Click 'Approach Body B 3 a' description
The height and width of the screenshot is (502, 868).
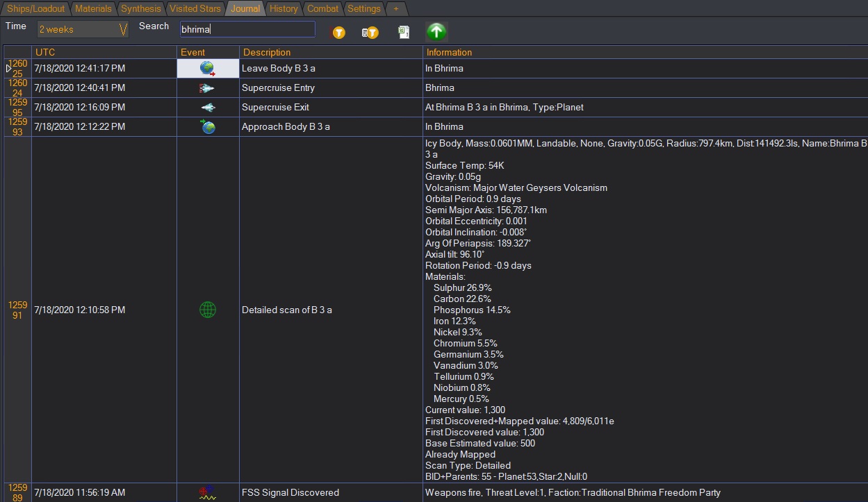pos(286,127)
